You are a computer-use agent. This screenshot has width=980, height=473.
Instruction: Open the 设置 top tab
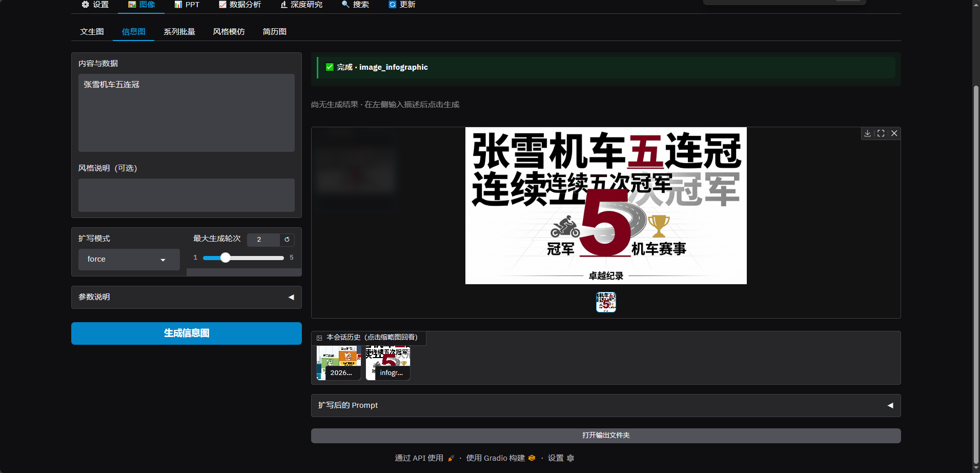click(95, 5)
